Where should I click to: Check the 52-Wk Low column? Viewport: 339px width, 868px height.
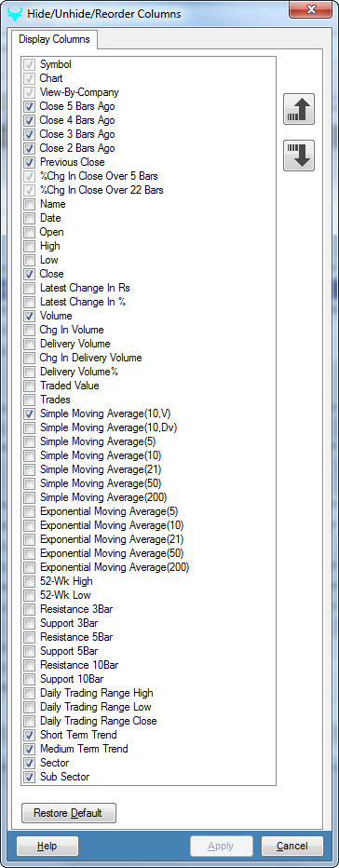tap(30, 596)
